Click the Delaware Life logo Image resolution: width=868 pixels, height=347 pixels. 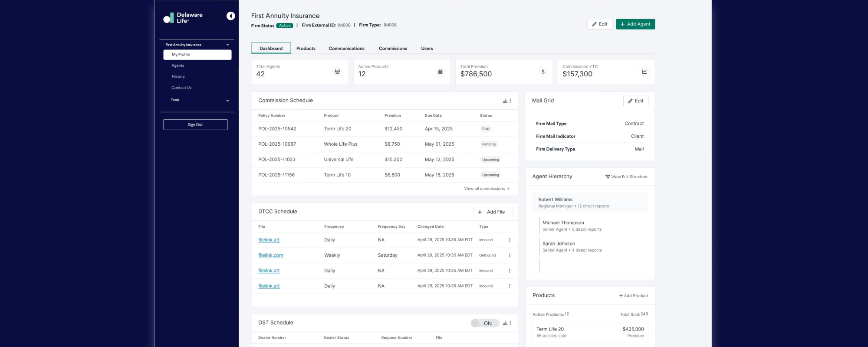point(183,18)
